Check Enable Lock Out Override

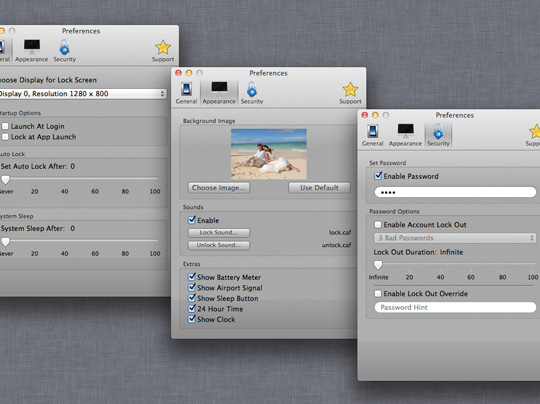[x=378, y=293]
